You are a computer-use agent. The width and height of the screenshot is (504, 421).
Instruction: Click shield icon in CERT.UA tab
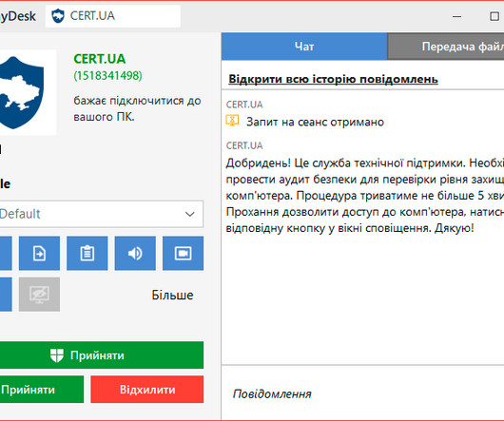(x=58, y=16)
